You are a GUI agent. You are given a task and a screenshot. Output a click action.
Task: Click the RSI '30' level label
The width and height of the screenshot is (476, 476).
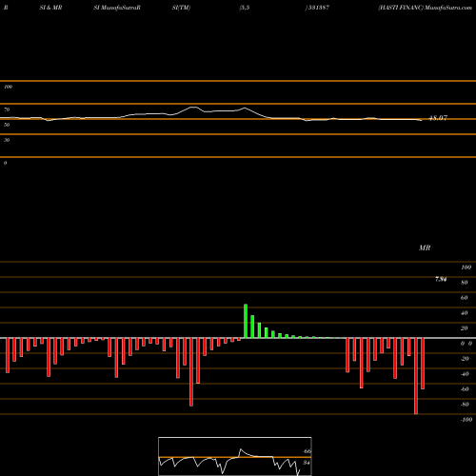pyautogui.click(x=7, y=140)
